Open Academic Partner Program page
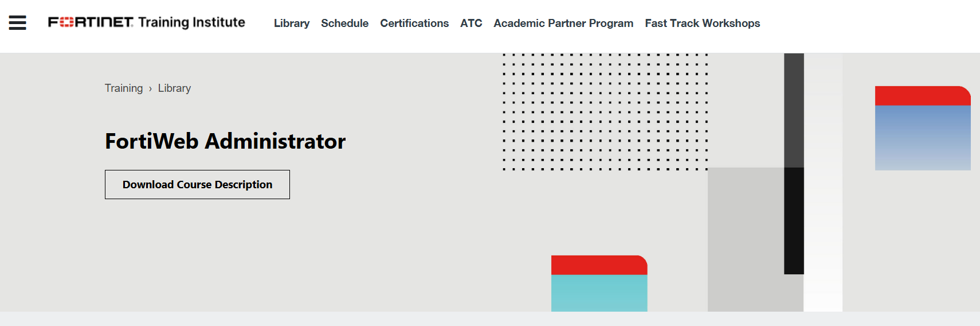The height and width of the screenshot is (326, 980). point(563,23)
